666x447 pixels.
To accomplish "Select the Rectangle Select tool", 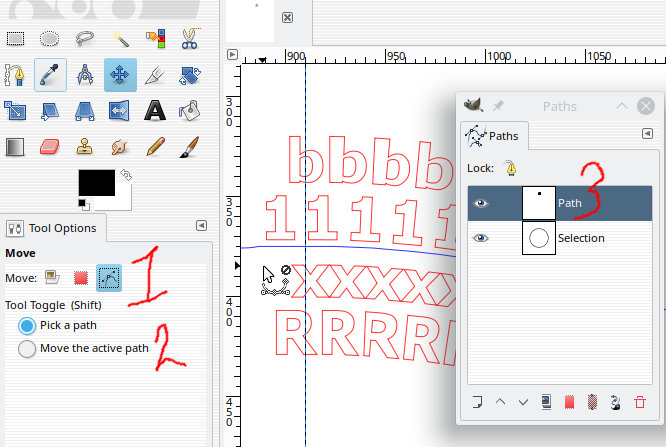I will coord(15,39).
